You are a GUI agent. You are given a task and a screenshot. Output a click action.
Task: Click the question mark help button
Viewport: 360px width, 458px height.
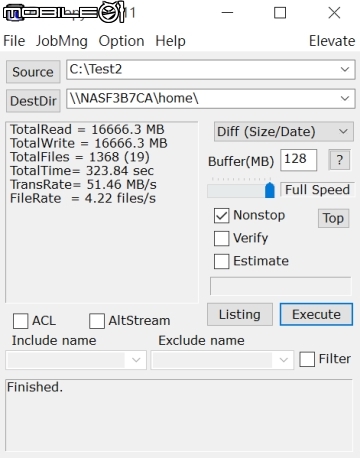[x=339, y=160]
